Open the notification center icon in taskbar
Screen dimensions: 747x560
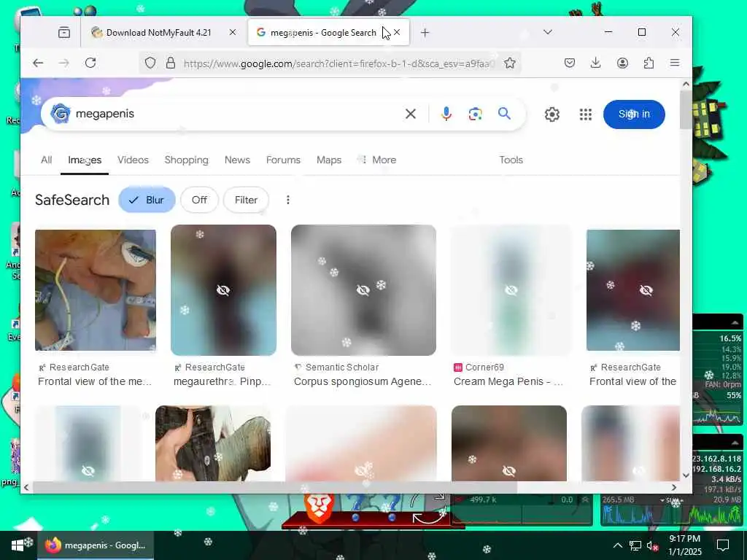tap(723, 545)
